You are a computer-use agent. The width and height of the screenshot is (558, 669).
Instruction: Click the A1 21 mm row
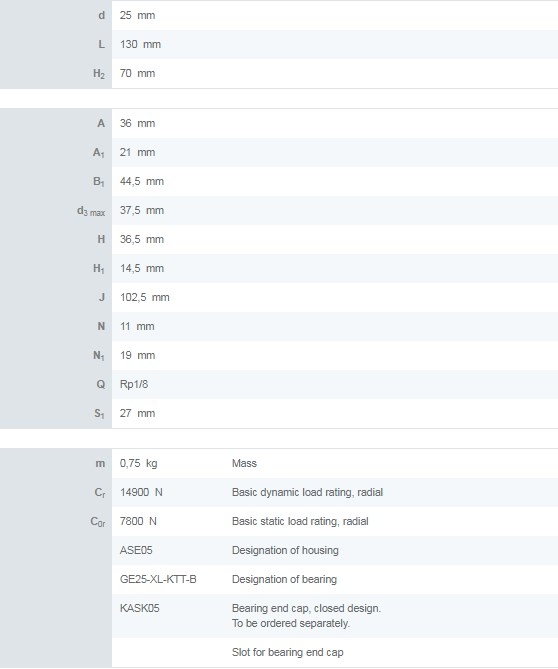tap(279, 152)
